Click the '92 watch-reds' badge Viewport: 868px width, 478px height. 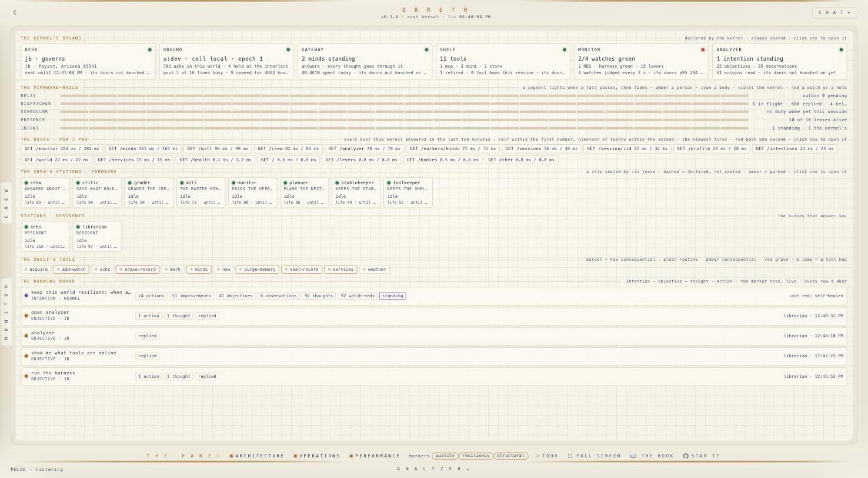(358, 296)
